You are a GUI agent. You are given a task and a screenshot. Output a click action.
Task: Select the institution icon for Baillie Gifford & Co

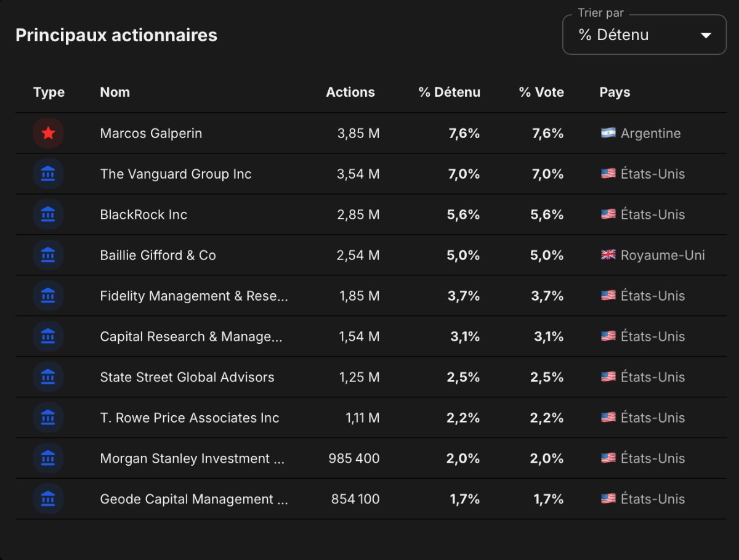[48, 255]
